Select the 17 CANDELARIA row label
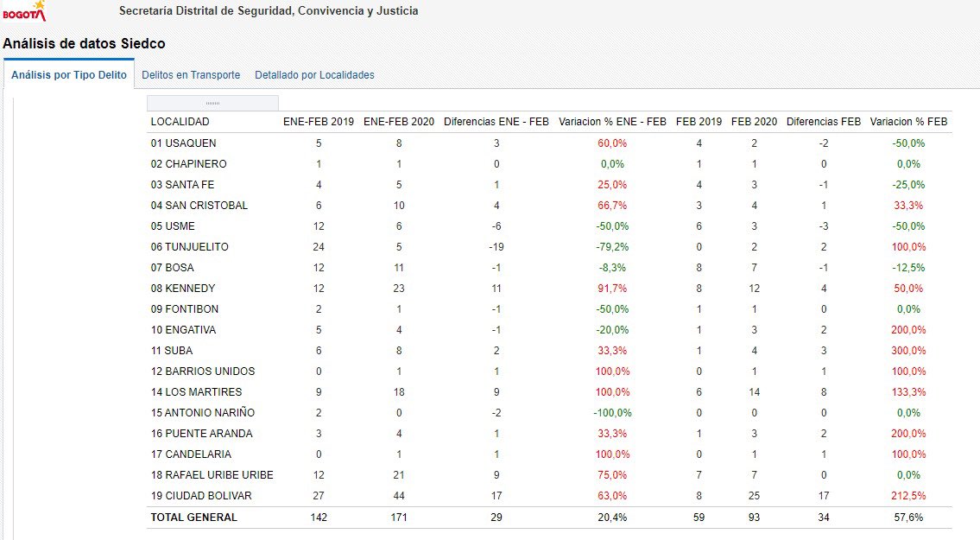The image size is (980, 540). [191, 454]
